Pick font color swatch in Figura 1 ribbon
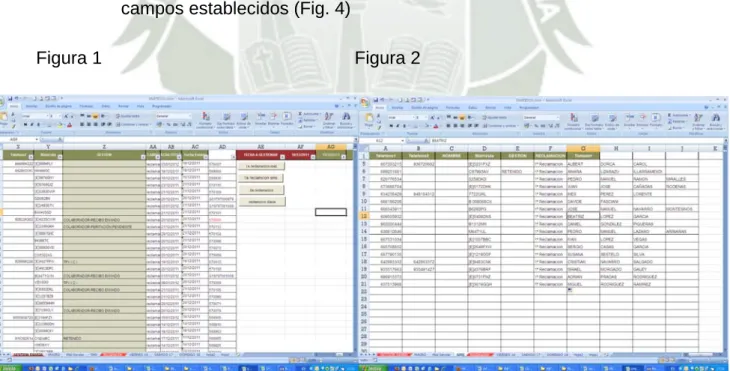The height and width of the screenshot is (371, 730). 69,125
